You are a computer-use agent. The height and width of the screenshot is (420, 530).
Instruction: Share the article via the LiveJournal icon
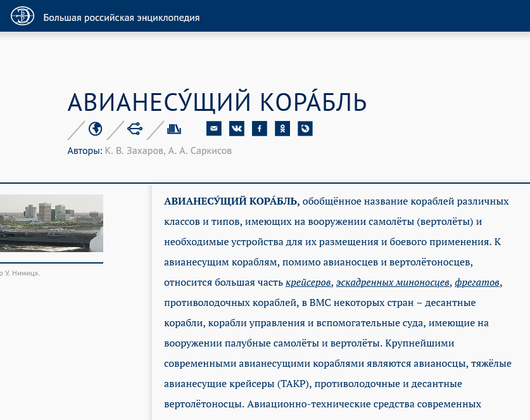click(305, 129)
